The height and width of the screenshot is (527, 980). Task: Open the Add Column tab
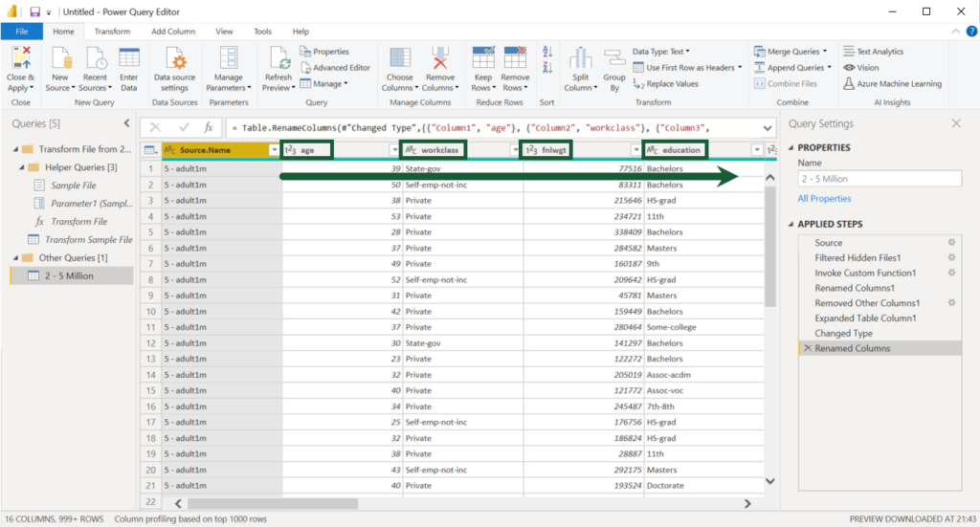173,32
